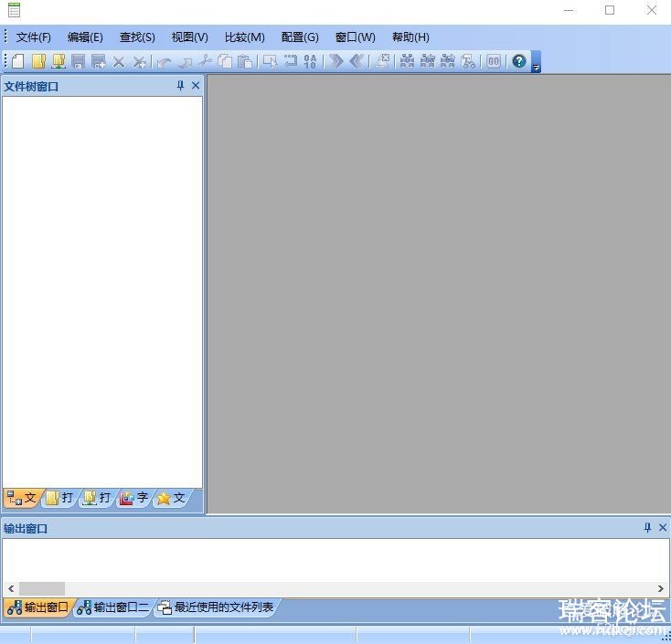Click the Replace toolbar icon
671x644 pixels.
click(468, 61)
